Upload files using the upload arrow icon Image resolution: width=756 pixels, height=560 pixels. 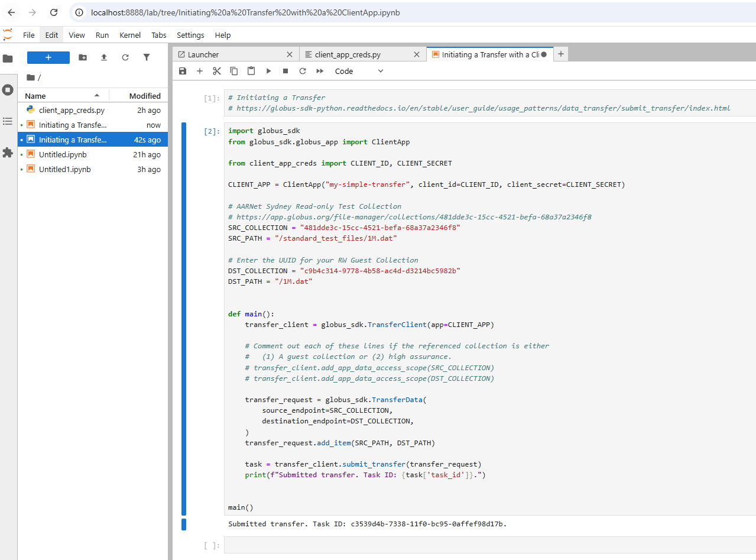coord(102,57)
